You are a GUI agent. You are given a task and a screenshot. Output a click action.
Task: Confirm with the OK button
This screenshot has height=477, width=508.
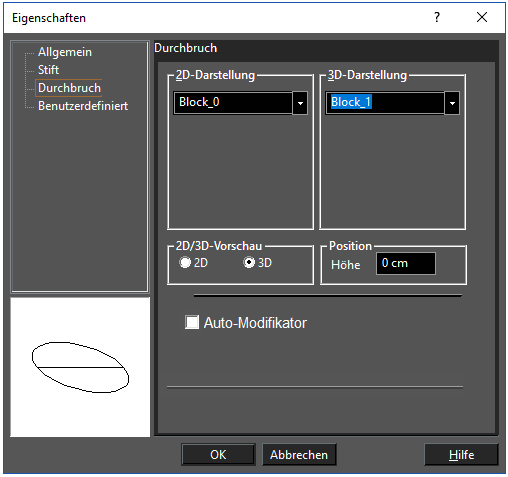[x=218, y=454]
